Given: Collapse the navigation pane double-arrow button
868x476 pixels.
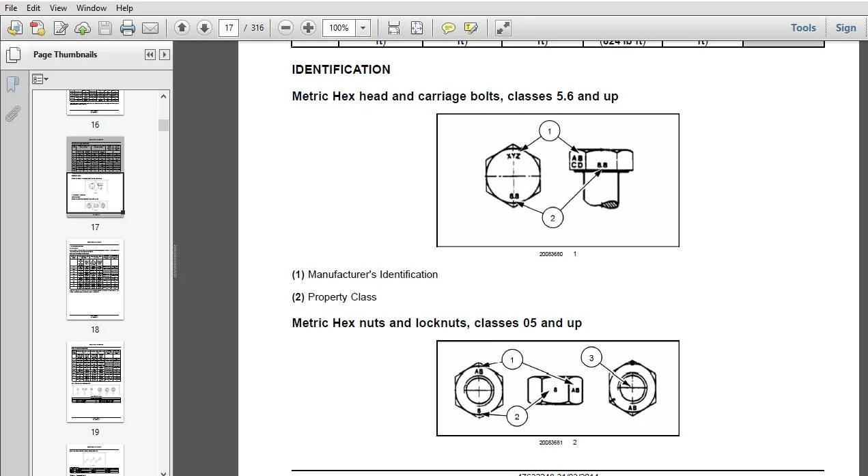Looking at the screenshot, I should 150,55.
